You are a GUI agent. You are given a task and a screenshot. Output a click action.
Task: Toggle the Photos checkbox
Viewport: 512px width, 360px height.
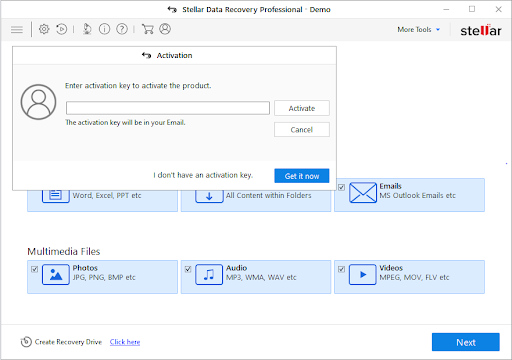click(x=34, y=269)
